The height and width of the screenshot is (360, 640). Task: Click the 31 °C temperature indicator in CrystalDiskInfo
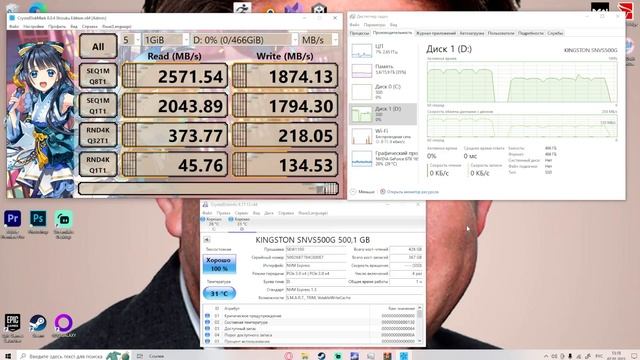(219, 293)
